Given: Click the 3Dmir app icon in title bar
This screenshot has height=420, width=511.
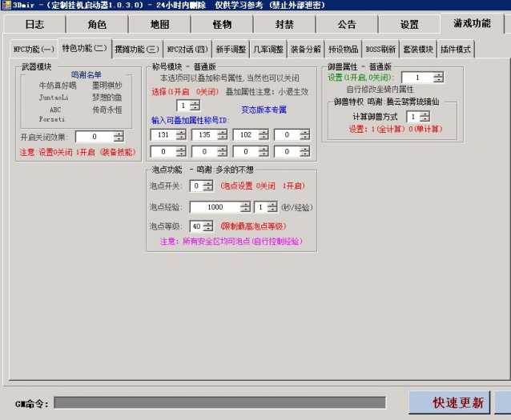Looking at the screenshot, I should (6, 5).
